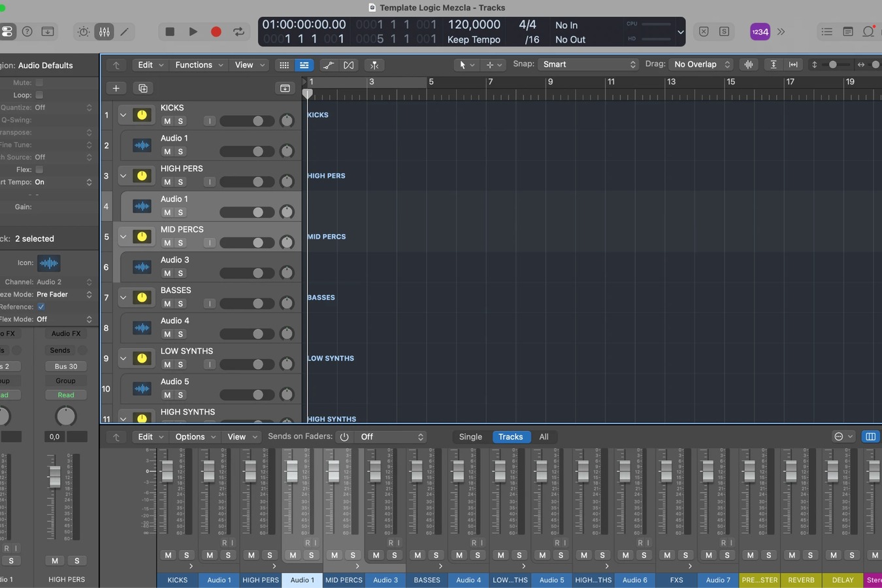
Task: Click the duplicate track icon
Action: 143,88
